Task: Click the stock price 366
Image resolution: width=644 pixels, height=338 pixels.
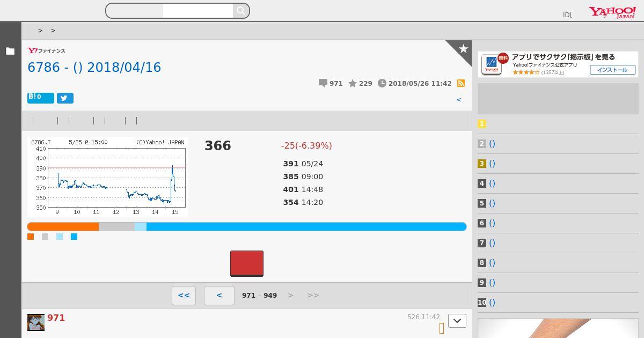Action: point(218,146)
